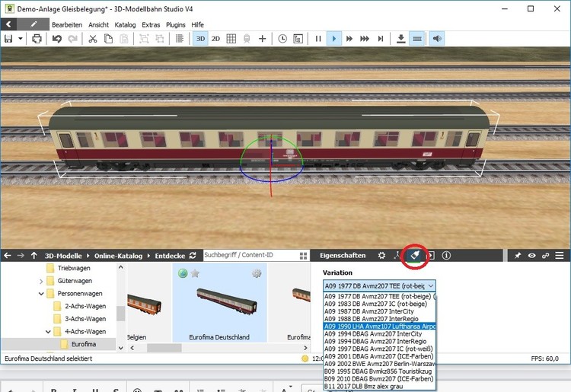Click the locomotive camera icon
This screenshot has height=392, width=571.
click(x=247, y=39)
